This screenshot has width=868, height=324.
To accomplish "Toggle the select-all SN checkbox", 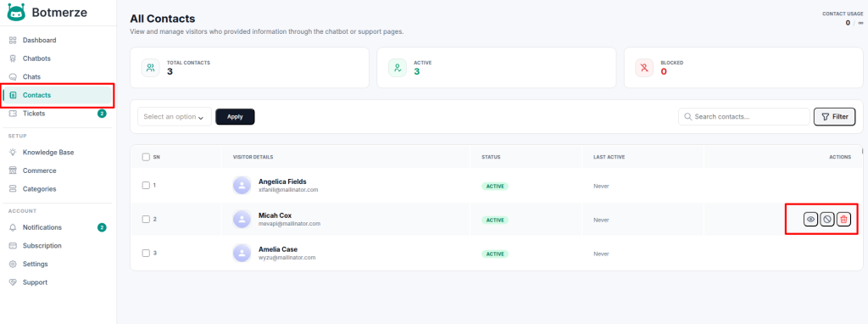I will [146, 157].
